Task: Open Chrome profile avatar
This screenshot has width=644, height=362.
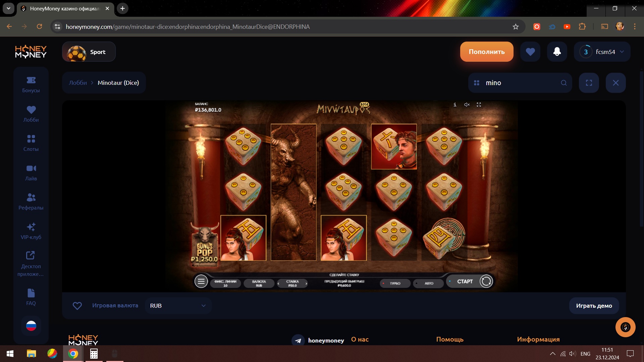Action: (x=620, y=26)
